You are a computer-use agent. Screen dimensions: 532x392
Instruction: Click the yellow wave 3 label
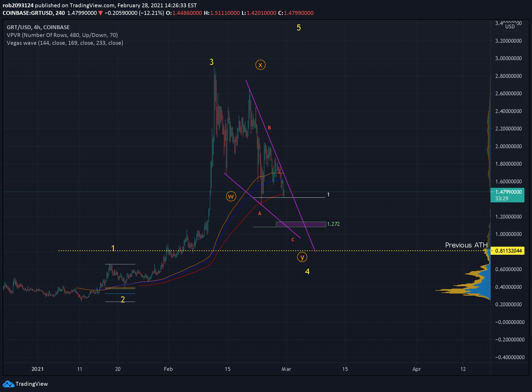click(x=211, y=62)
